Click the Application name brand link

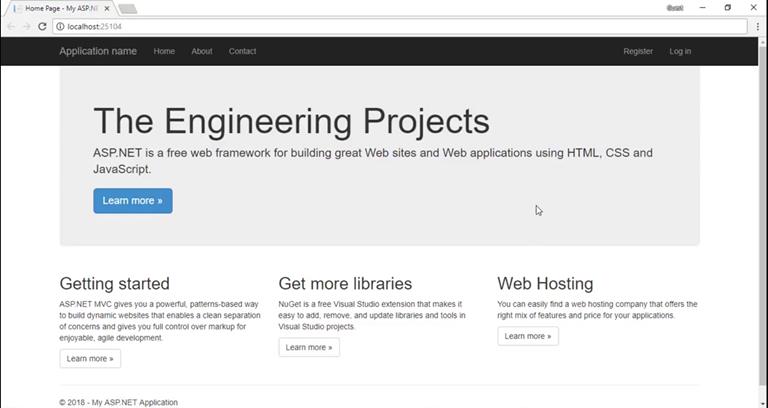(98, 51)
